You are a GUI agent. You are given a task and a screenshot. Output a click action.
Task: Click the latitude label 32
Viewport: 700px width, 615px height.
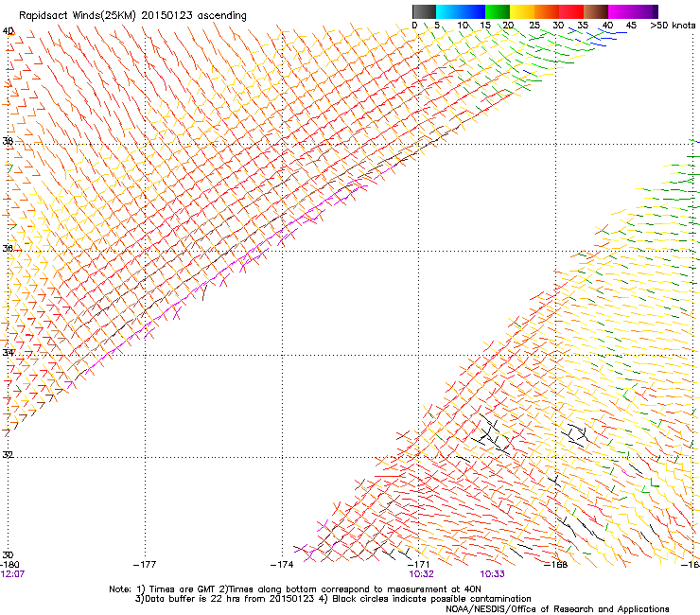8,455
